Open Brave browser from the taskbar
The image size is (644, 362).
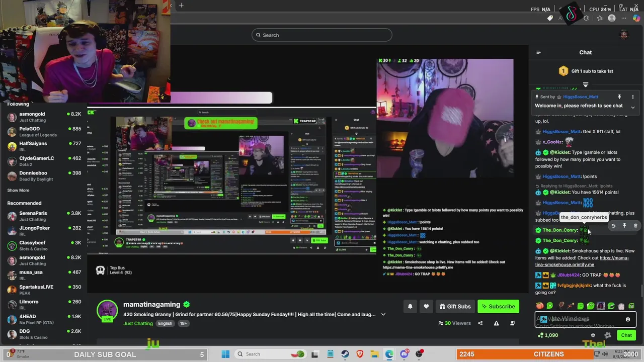point(360,354)
